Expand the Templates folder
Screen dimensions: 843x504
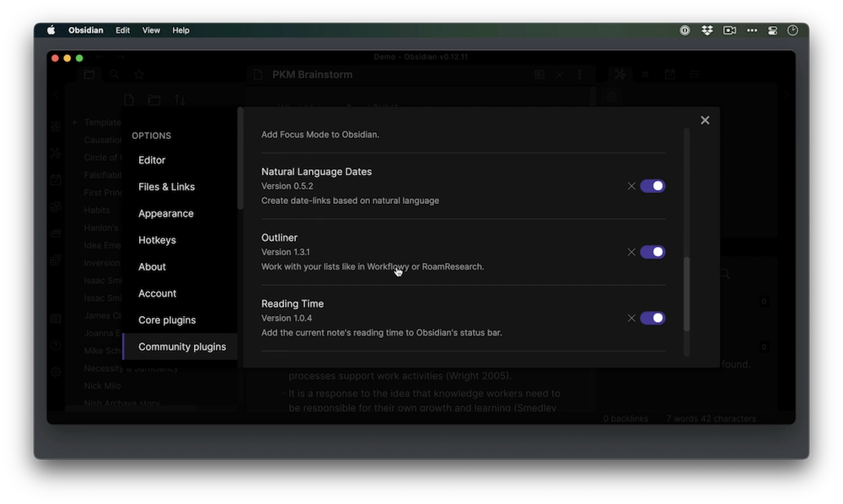click(x=75, y=122)
